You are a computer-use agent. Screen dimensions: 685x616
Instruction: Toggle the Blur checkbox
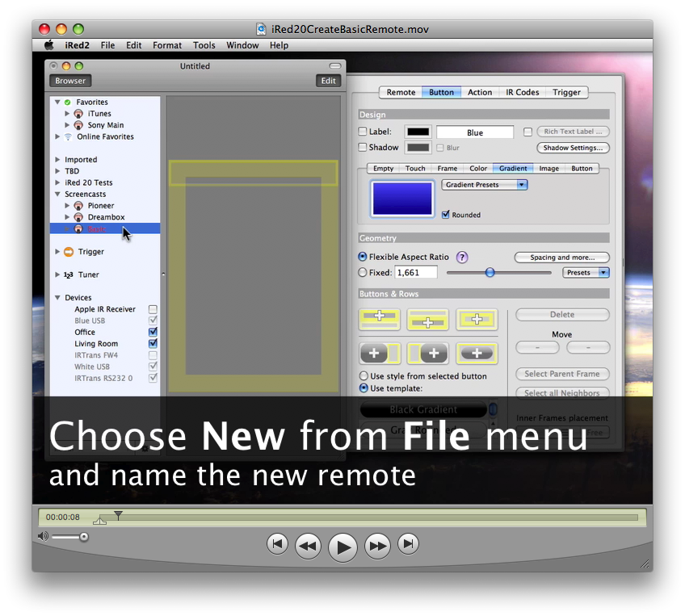pos(440,148)
